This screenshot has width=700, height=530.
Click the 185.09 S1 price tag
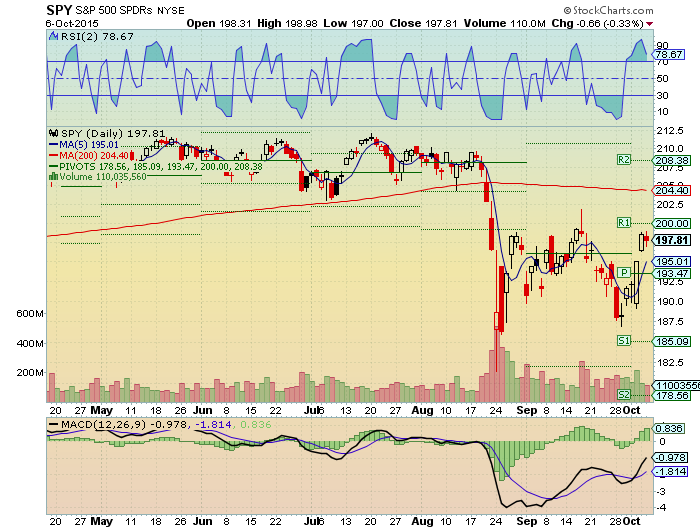[x=671, y=342]
